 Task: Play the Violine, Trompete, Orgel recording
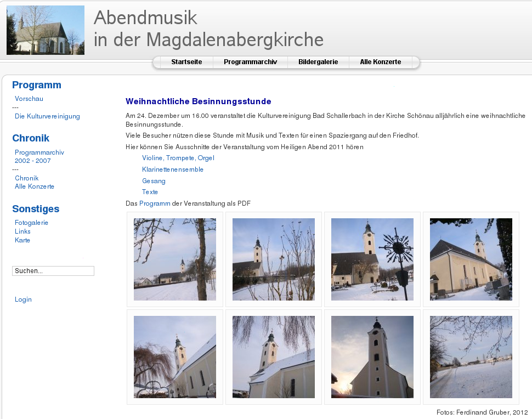178,158
